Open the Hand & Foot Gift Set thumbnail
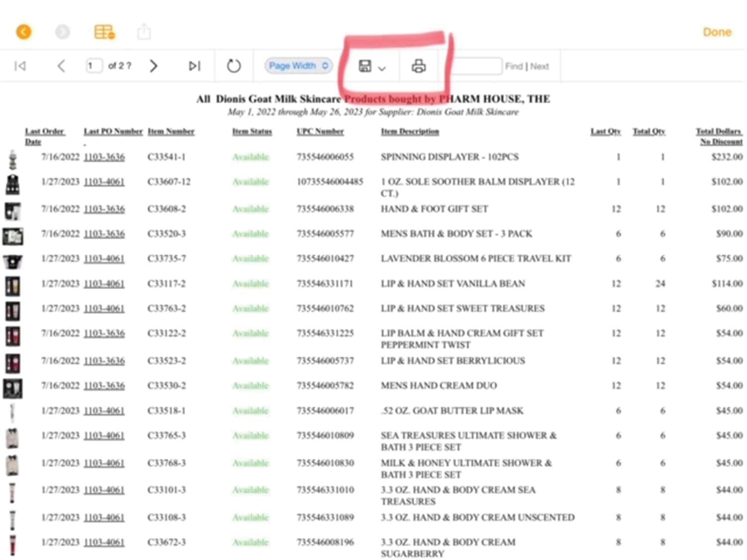Screen dimensions: 747x560 (12, 211)
